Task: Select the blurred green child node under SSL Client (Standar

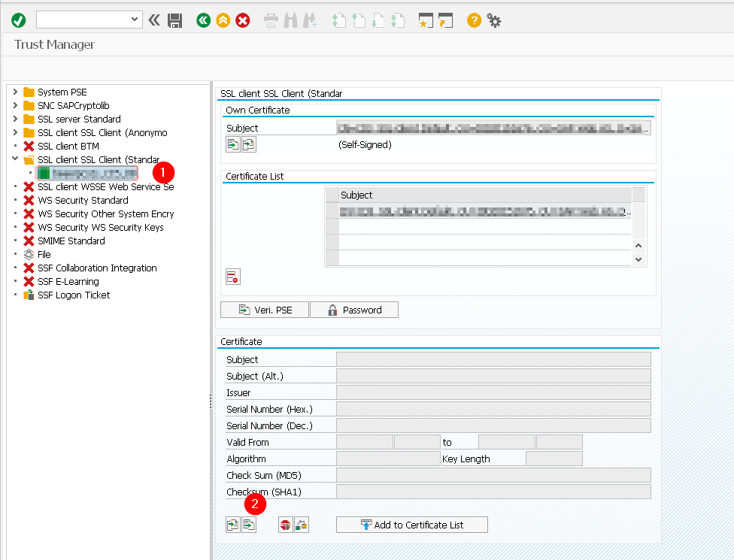Action: [87, 173]
